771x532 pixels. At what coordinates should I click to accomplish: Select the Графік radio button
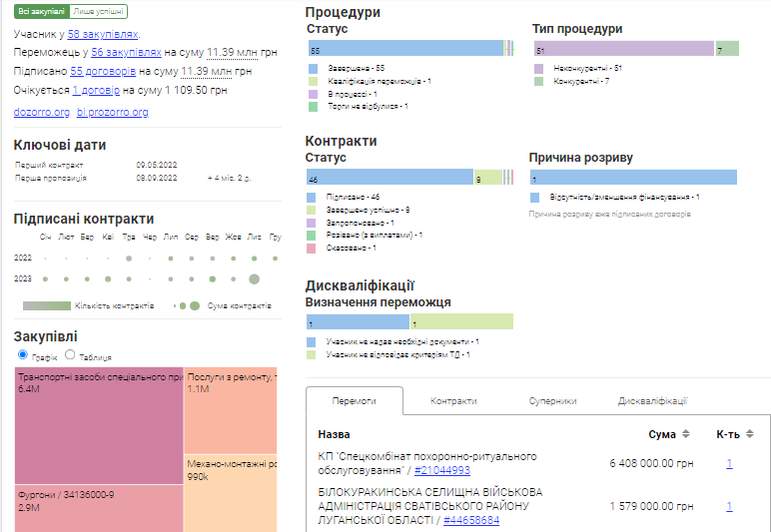tap(23, 355)
